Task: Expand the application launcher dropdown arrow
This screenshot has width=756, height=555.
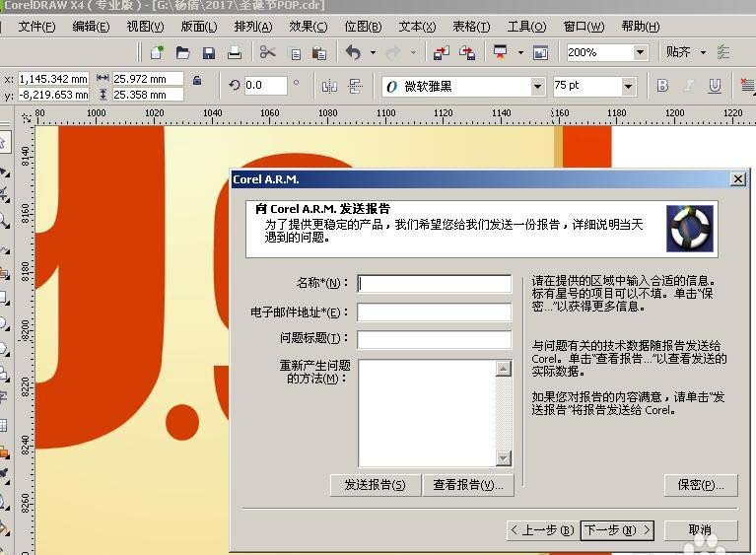Action: (x=520, y=52)
